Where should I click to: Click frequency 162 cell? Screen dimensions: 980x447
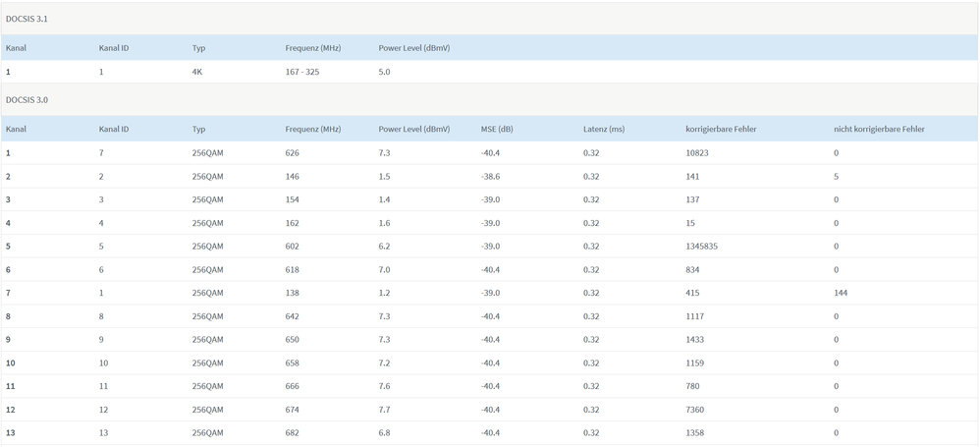pos(292,223)
